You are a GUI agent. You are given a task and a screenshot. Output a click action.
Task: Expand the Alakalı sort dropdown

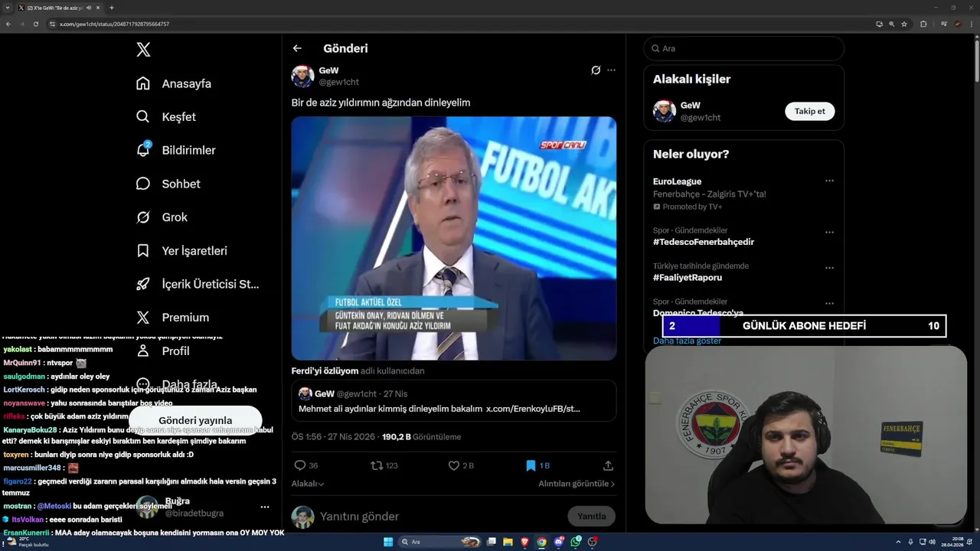coord(308,484)
